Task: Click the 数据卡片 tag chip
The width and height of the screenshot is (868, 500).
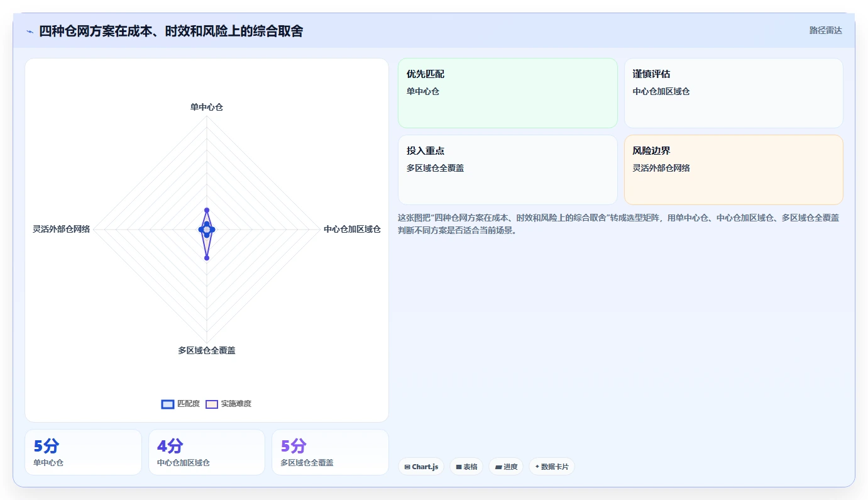Action: (x=552, y=467)
